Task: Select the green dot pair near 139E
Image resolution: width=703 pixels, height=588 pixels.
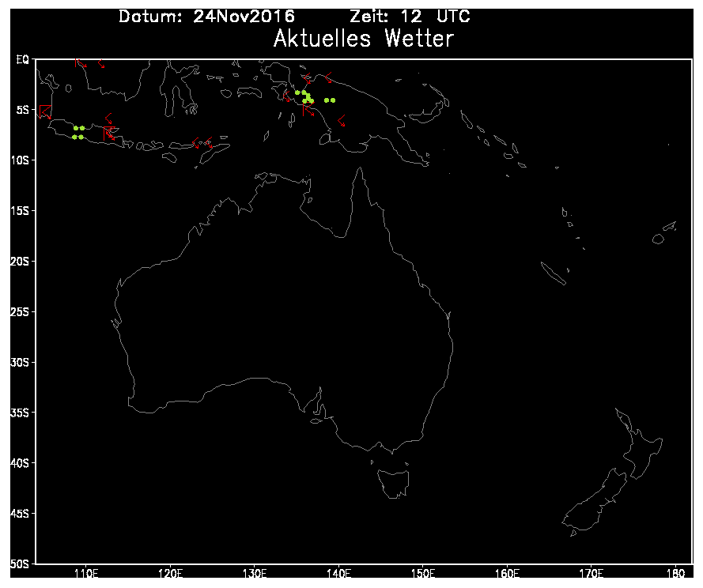Action: point(330,100)
